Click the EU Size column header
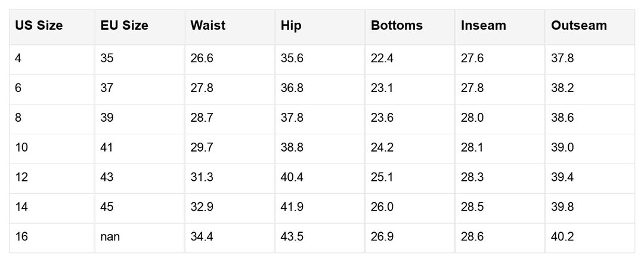This screenshot has height=262, width=644. (124, 26)
